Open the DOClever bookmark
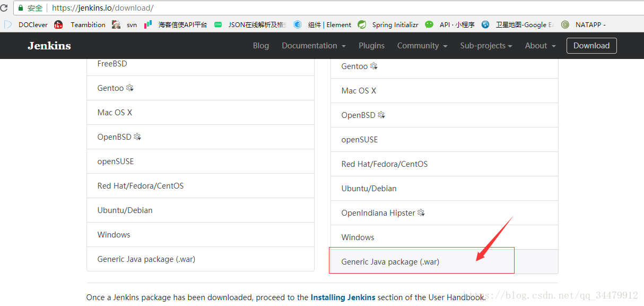Image resolution: width=644 pixels, height=306 pixels. coord(26,24)
